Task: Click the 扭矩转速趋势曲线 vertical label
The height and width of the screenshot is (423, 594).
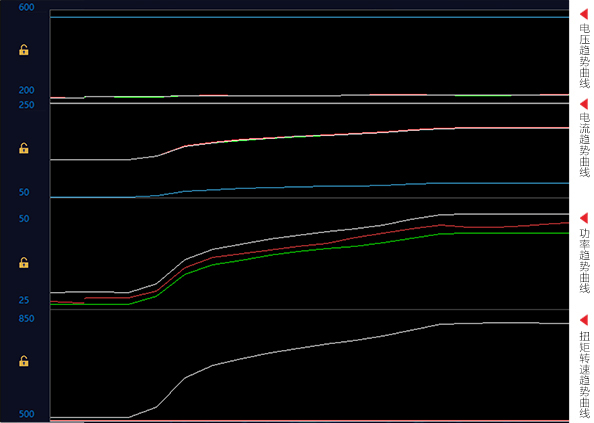Action: (x=585, y=374)
